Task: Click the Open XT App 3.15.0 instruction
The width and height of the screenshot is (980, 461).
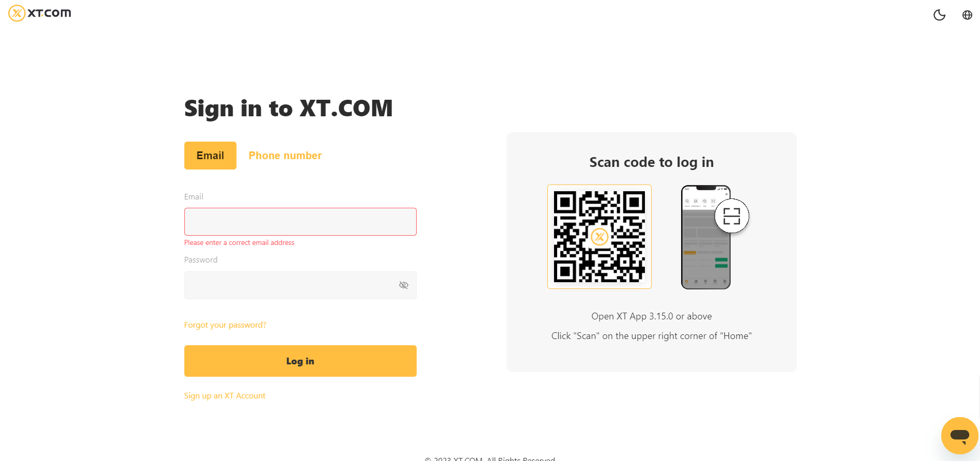Action: [x=652, y=316]
